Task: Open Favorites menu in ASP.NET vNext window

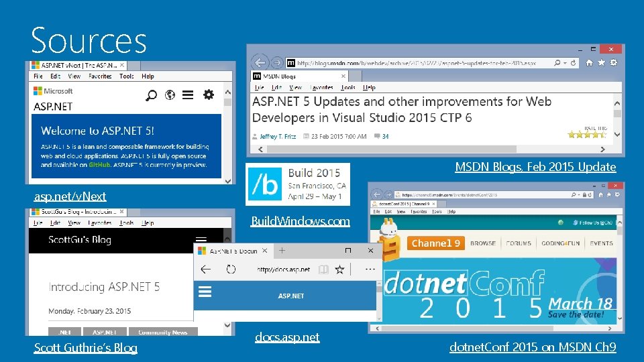Action: (x=100, y=76)
